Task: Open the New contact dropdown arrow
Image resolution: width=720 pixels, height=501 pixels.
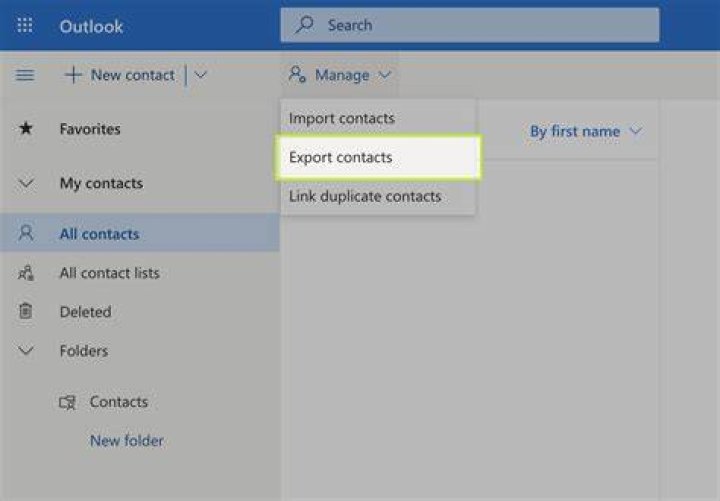Action: click(x=201, y=75)
